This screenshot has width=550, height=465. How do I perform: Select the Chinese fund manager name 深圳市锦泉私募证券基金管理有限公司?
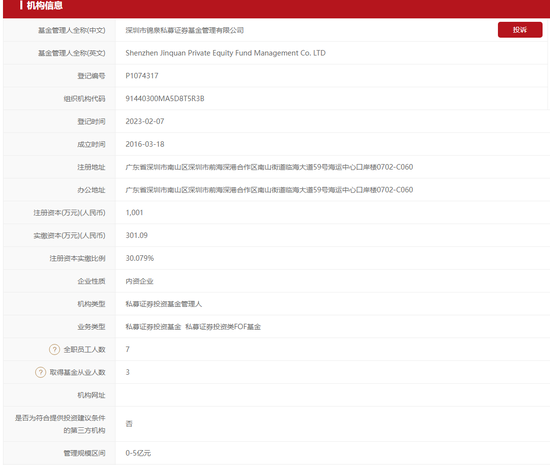185,31
